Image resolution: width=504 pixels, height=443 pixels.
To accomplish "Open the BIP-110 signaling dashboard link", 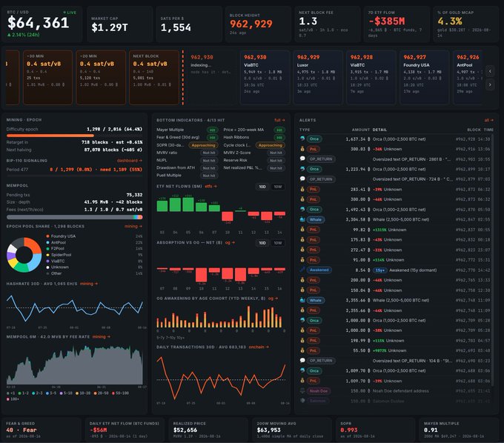I will (129, 160).
